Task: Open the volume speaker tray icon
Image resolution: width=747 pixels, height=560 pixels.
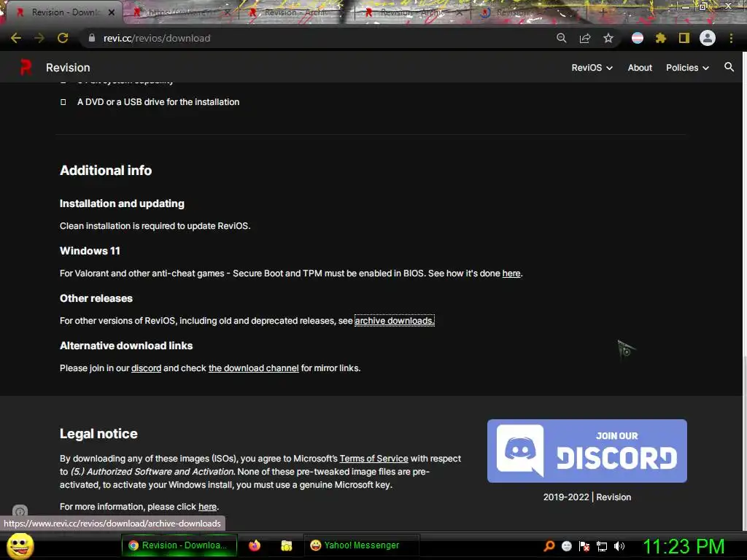Action: pos(619,546)
